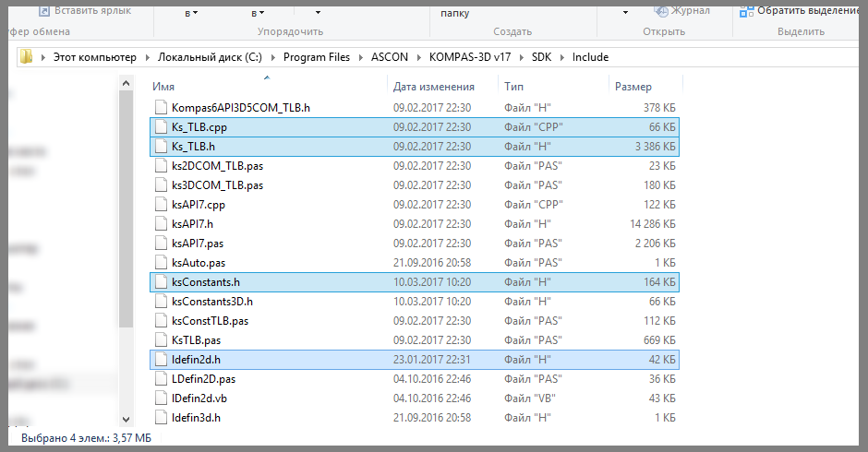The image size is (868, 452).
Task: Click Обратить выделение in ribbon
Action: pyautogui.click(x=800, y=10)
